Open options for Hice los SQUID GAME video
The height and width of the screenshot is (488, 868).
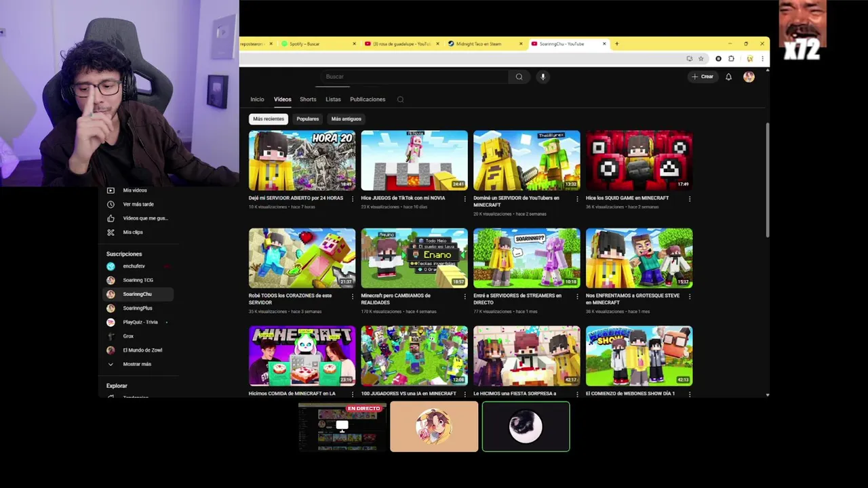coord(690,199)
